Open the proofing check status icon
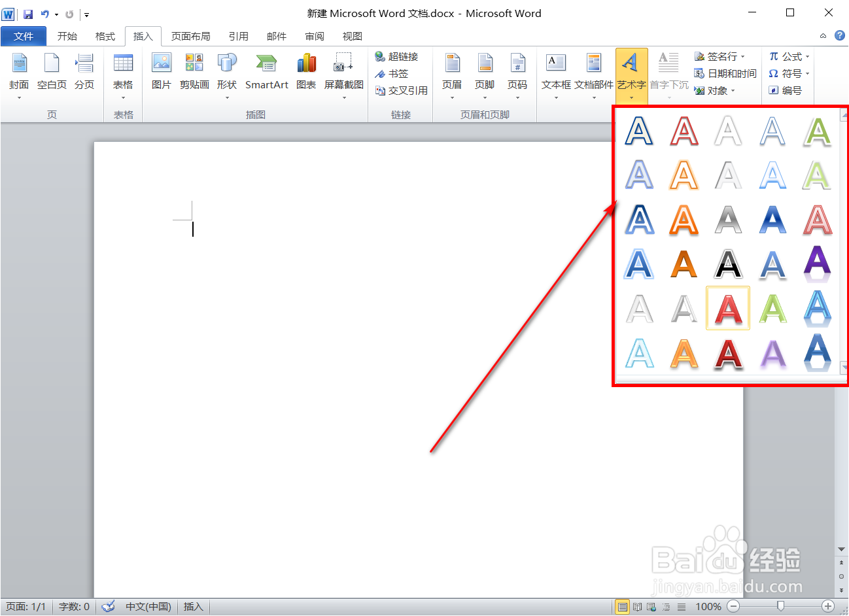Viewport: 849px width, 616px height. (109, 607)
